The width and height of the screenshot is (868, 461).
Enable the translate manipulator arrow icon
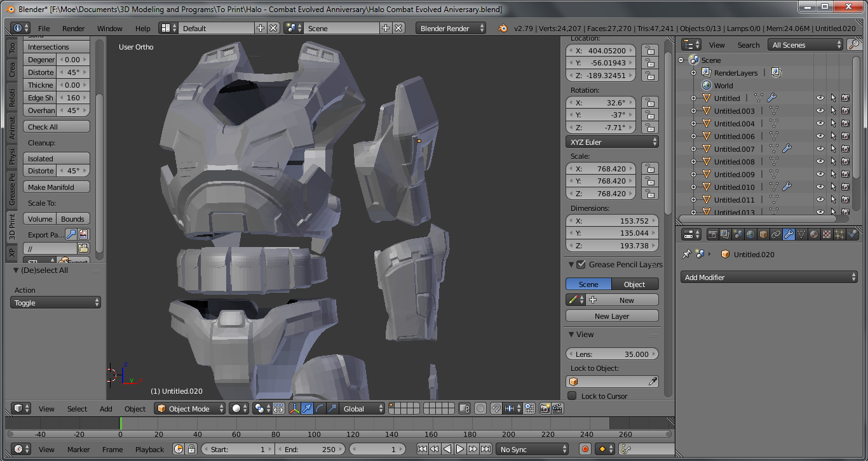[x=308, y=409]
